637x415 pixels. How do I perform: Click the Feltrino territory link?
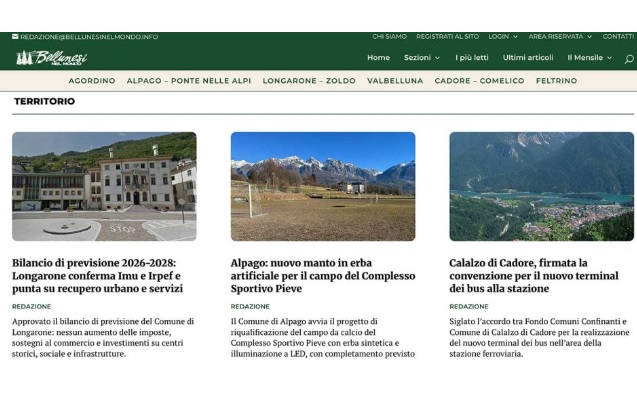point(556,81)
